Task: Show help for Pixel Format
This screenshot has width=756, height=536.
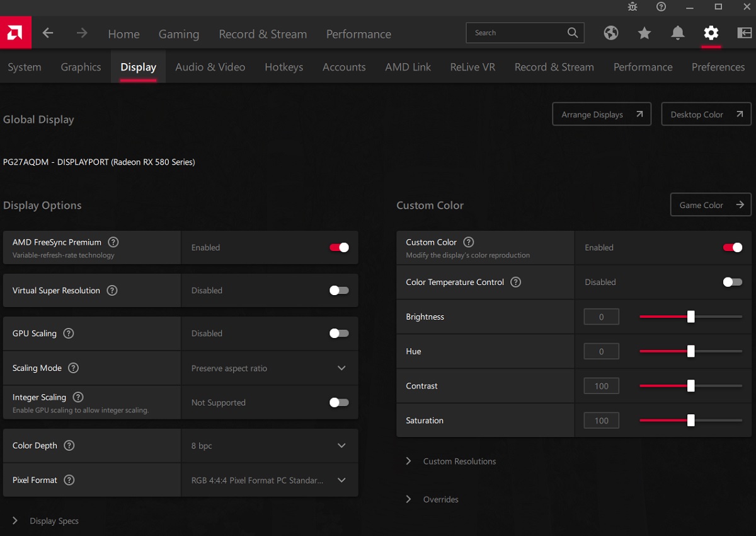Action: [69, 481]
